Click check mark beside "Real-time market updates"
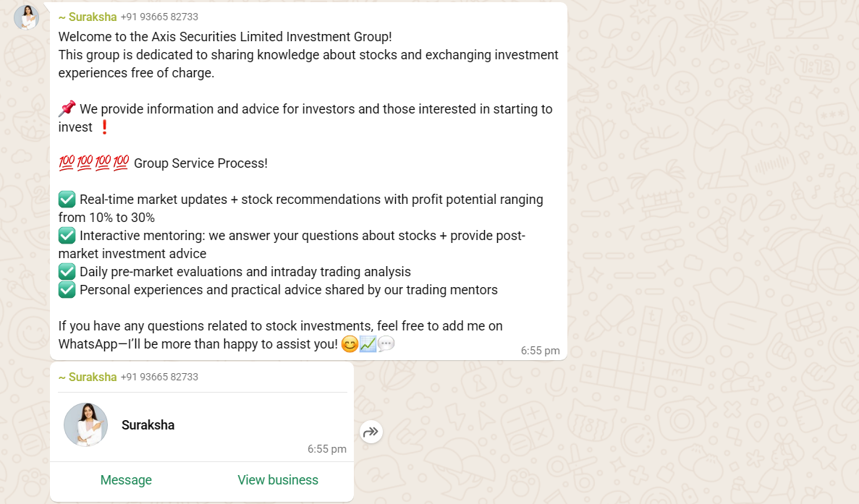The image size is (859, 504). coord(67,200)
